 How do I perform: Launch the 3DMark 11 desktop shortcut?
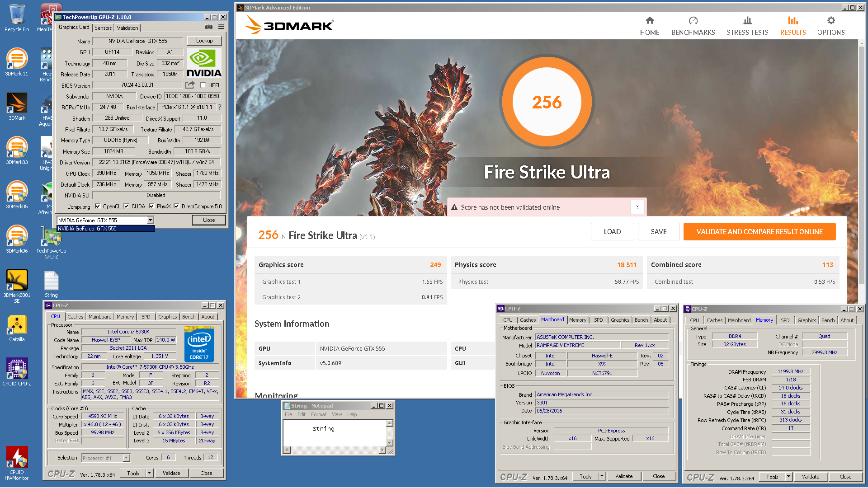17,62
